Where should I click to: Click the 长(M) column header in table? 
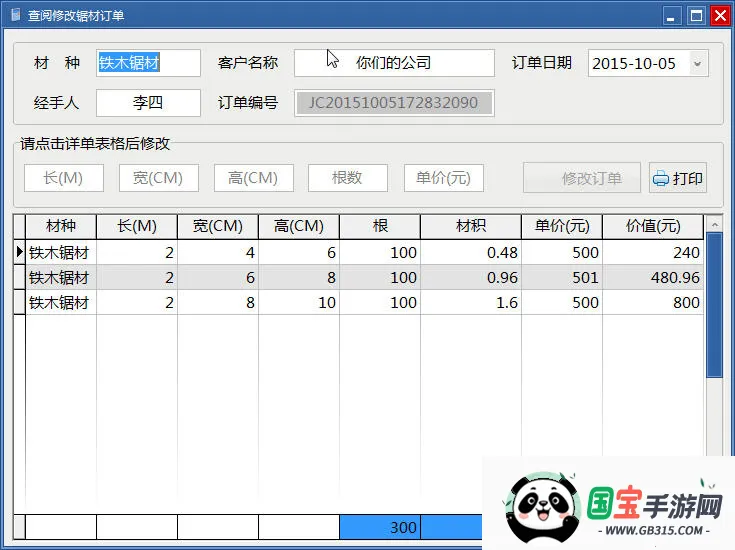(x=137, y=226)
